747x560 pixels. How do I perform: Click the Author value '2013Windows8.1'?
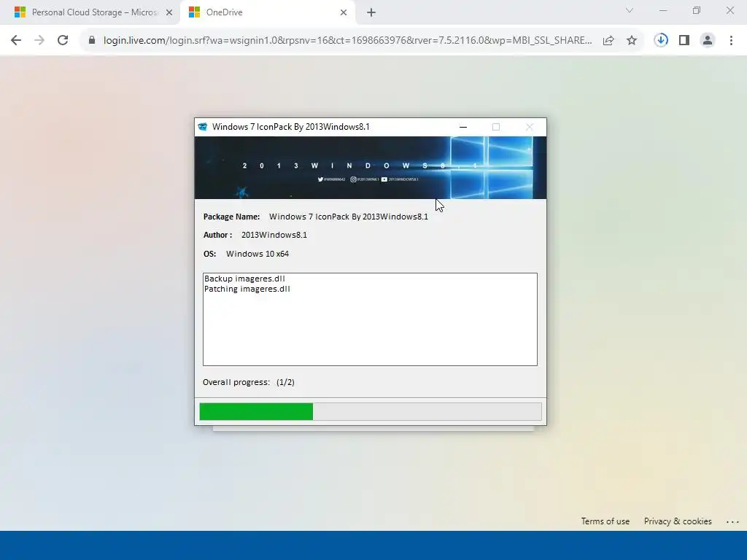click(x=274, y=235)
